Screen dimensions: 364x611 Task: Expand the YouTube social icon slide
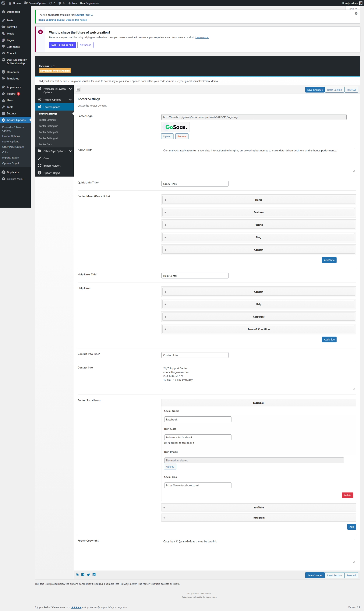(258, 508)
